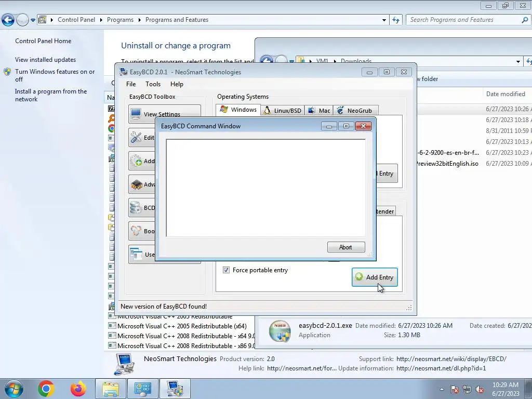Click the BCD database stack icon
Screen dimensions: 532x399
pyautogui.click(x=136, y=208)
